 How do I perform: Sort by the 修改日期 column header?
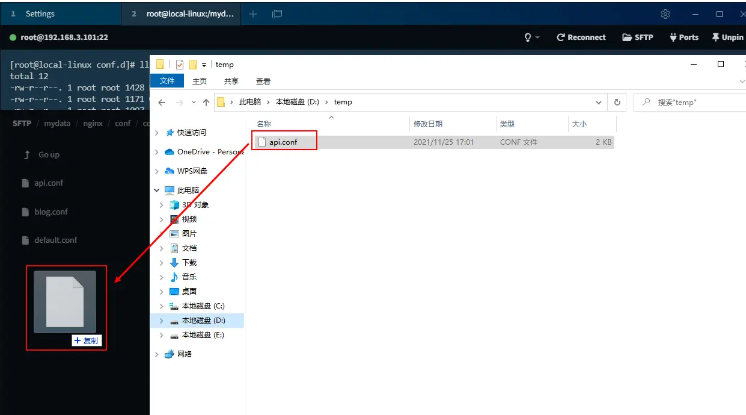pos(428,124)
